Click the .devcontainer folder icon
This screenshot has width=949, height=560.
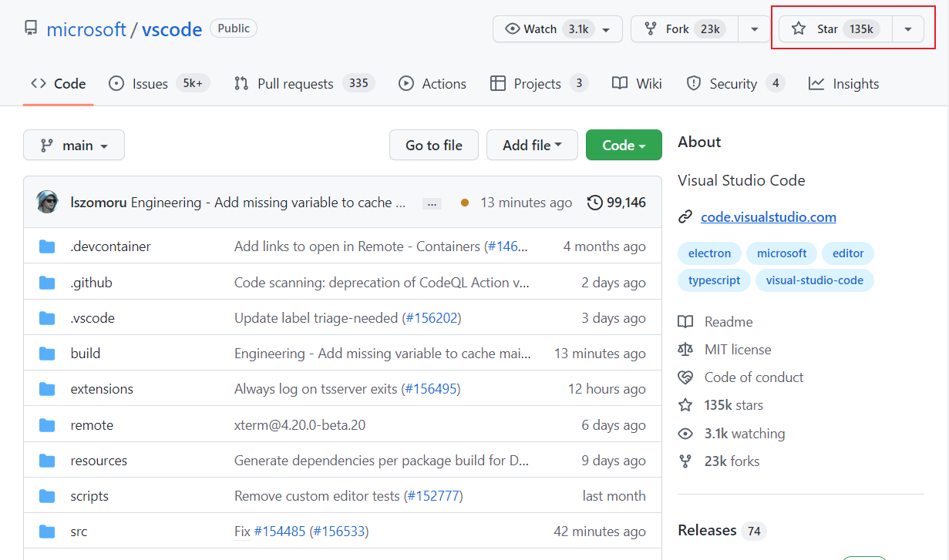point(47,246)
